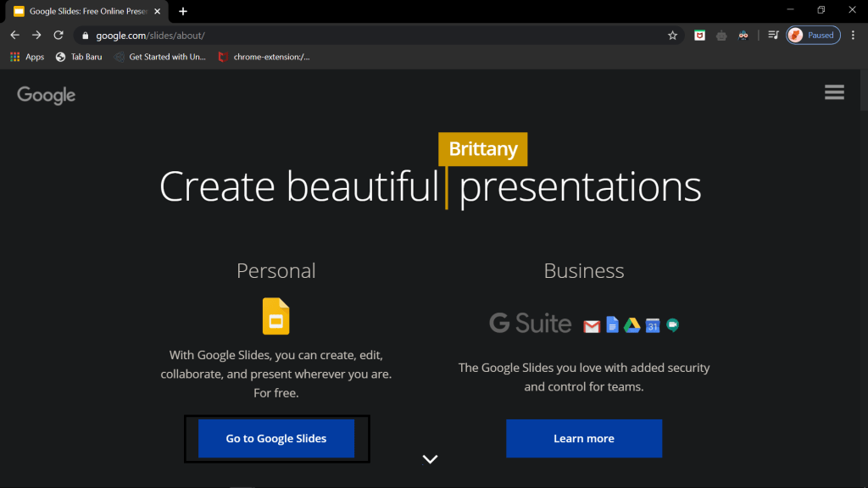Click the McAfee extension icon

click(699, 36)
